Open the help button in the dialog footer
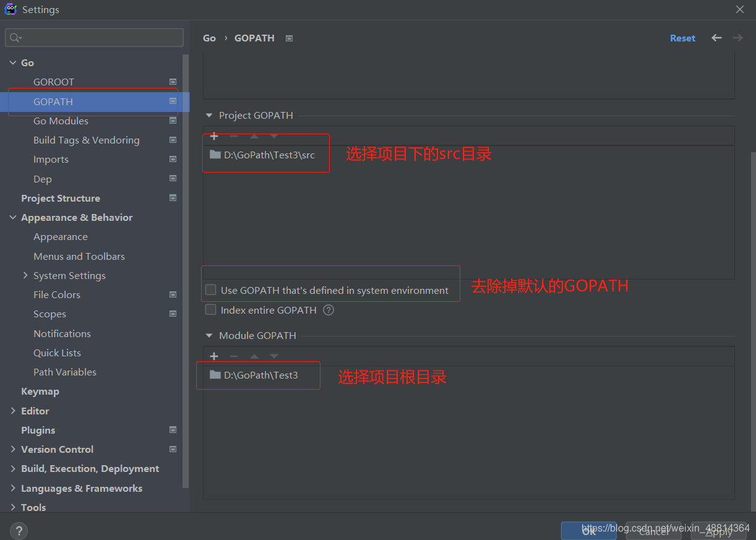 tap(19, 531)
